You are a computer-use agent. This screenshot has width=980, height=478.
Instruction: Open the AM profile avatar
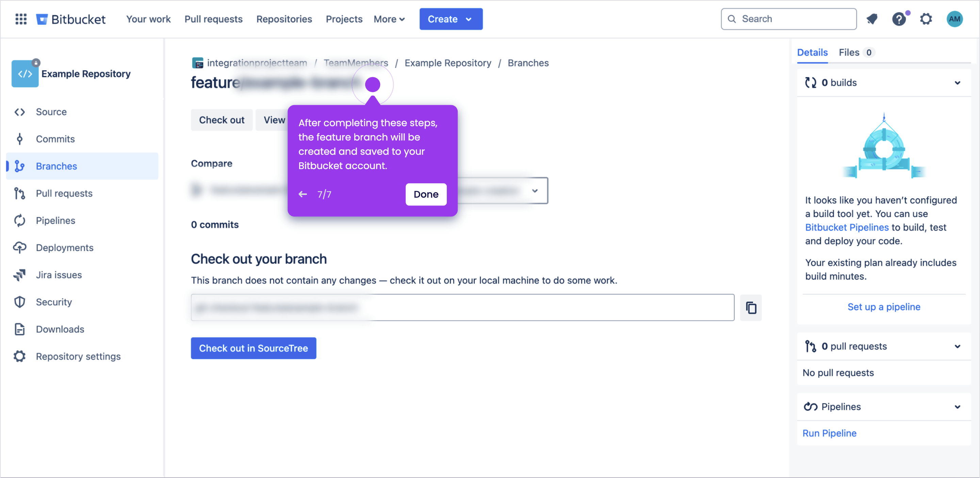(x=954, y=19)
